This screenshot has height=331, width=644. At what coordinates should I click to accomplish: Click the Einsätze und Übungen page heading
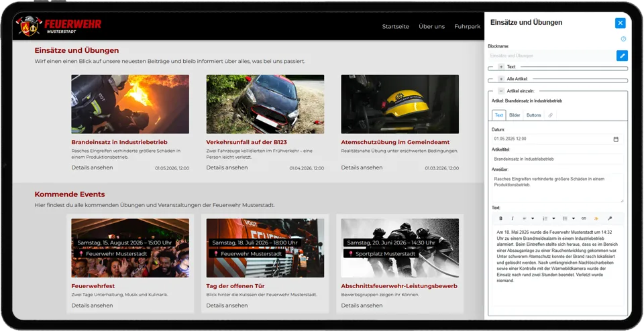pyautogui.click(x=76, y=50)
